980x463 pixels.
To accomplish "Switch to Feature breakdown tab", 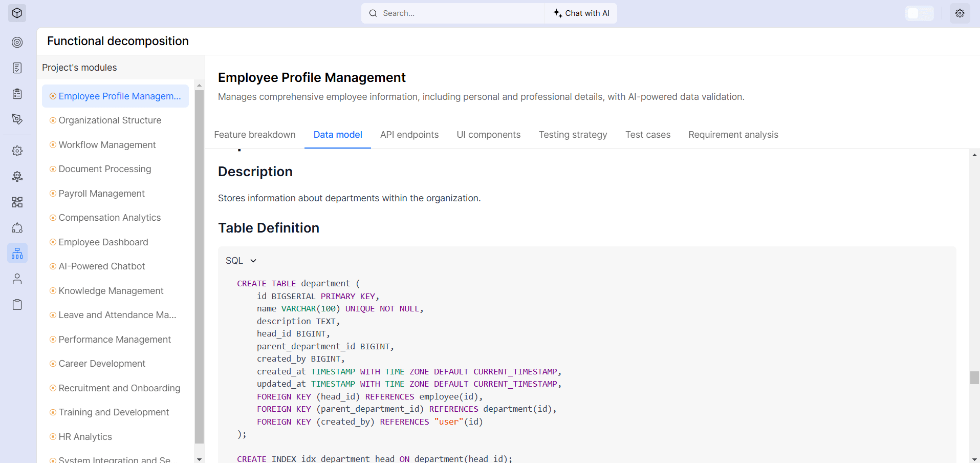I will coord(255,135).
